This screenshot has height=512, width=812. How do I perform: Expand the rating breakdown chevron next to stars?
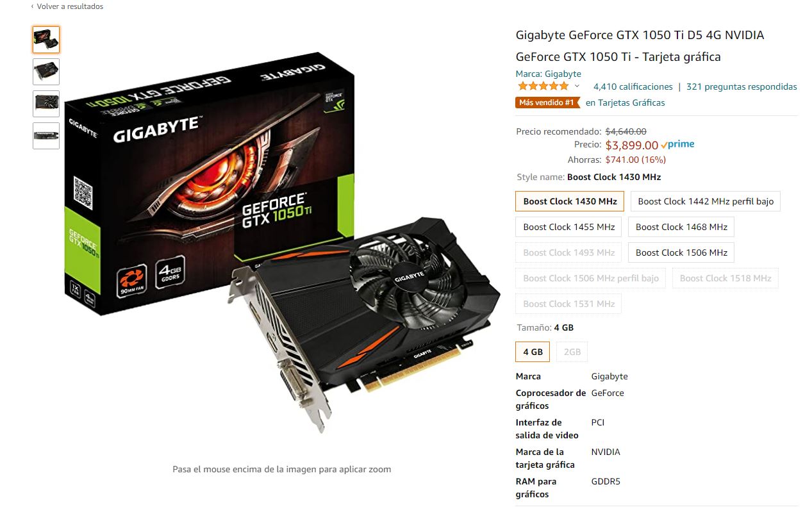pyautogui.click(x=577, y=87)
